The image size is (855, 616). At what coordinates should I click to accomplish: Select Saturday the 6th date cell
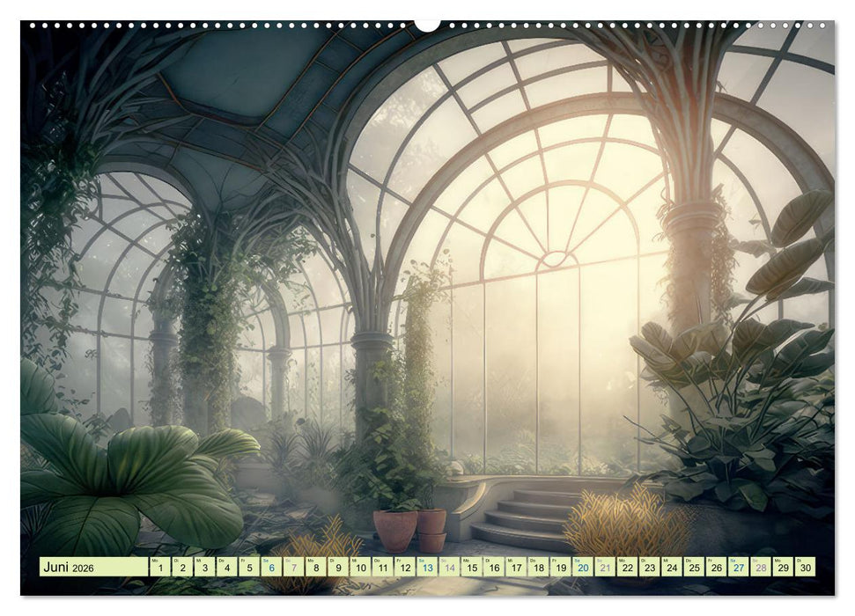click(x=271, y=567)
